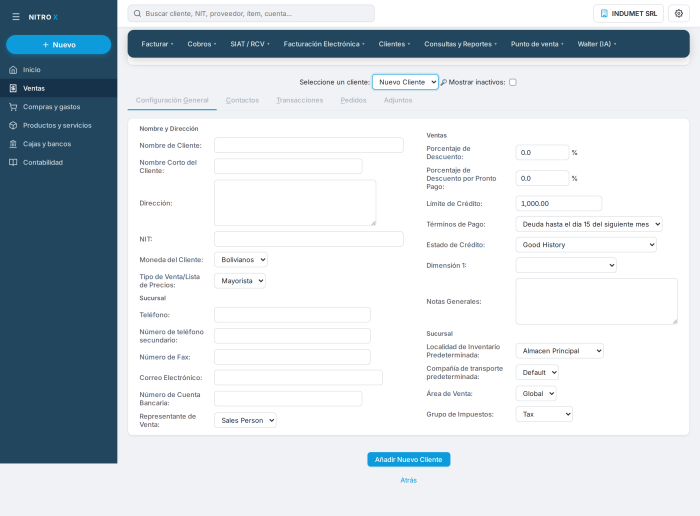This screenshot has width=700, height=516.
Task: Click the Inicio home icon
Action: 13,70
